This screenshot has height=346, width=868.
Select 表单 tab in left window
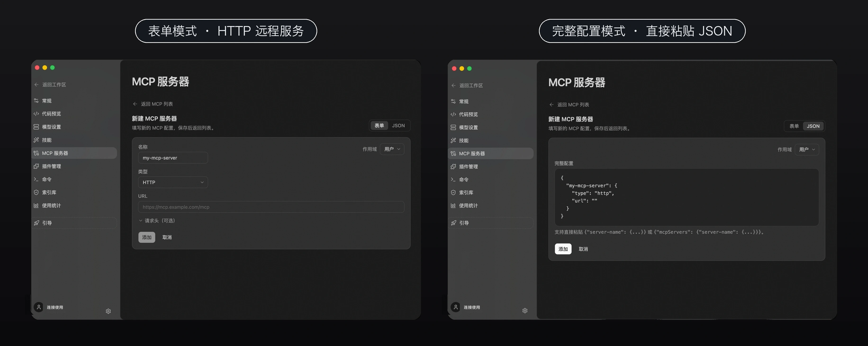379,125
